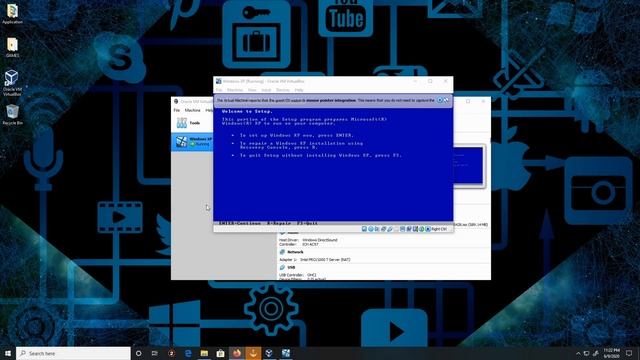
Task: Select Application icon on the desktop
Action: [x=12, y=13]
